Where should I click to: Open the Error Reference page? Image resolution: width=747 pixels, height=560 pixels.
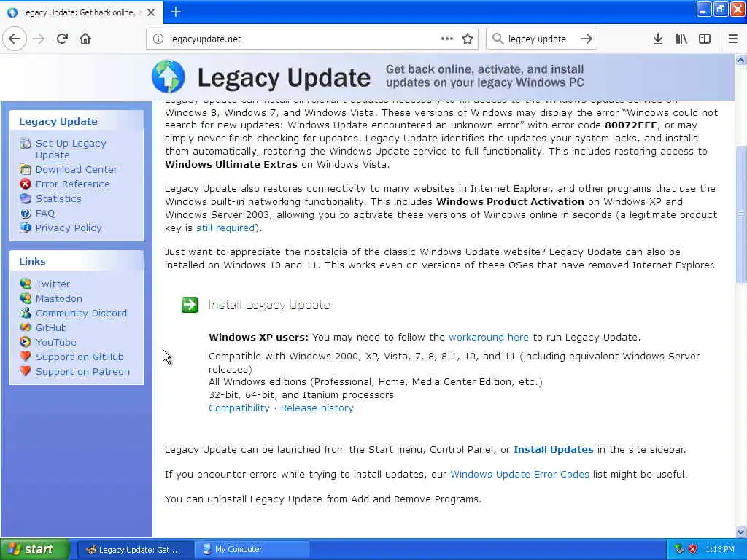72,184
